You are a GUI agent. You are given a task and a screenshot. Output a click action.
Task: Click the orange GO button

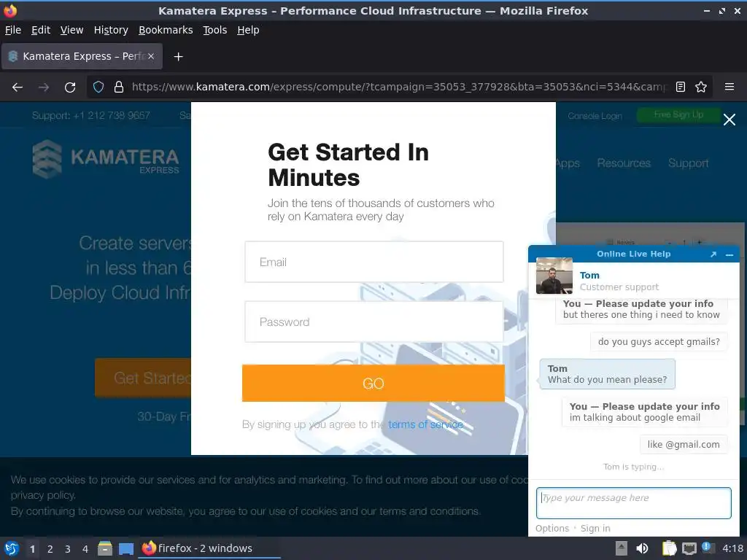point(373,384)
